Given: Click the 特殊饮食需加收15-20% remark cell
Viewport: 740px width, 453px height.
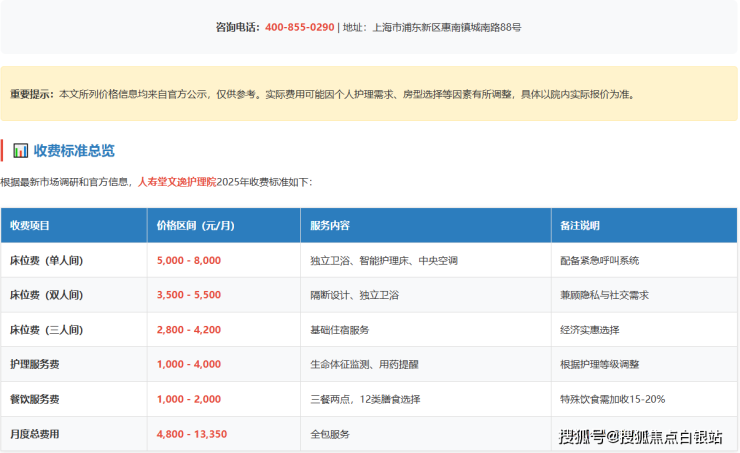Looking at the screenshot, I should point(613,399).
